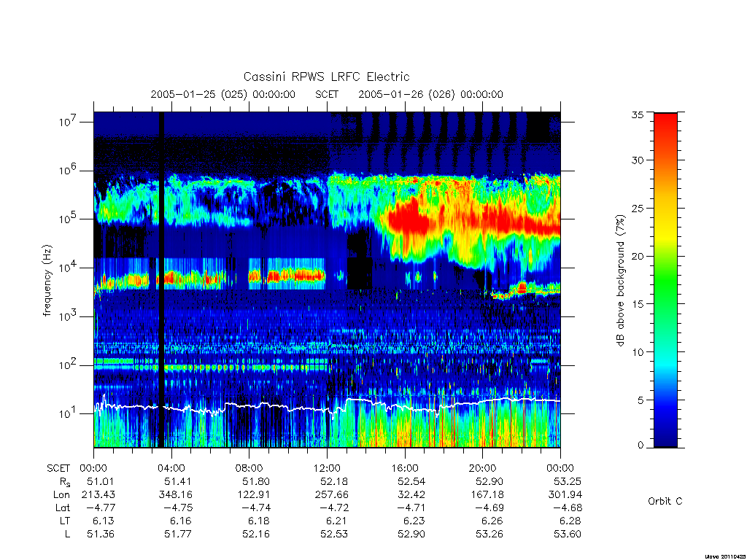
Task: Click the colorbar value 0
Action: [640, 446]
